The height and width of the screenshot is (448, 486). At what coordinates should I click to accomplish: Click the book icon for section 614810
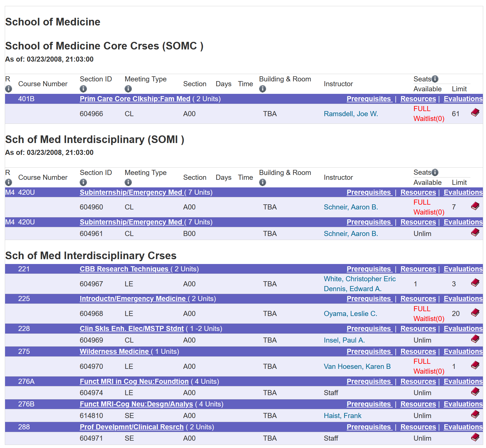475,414
